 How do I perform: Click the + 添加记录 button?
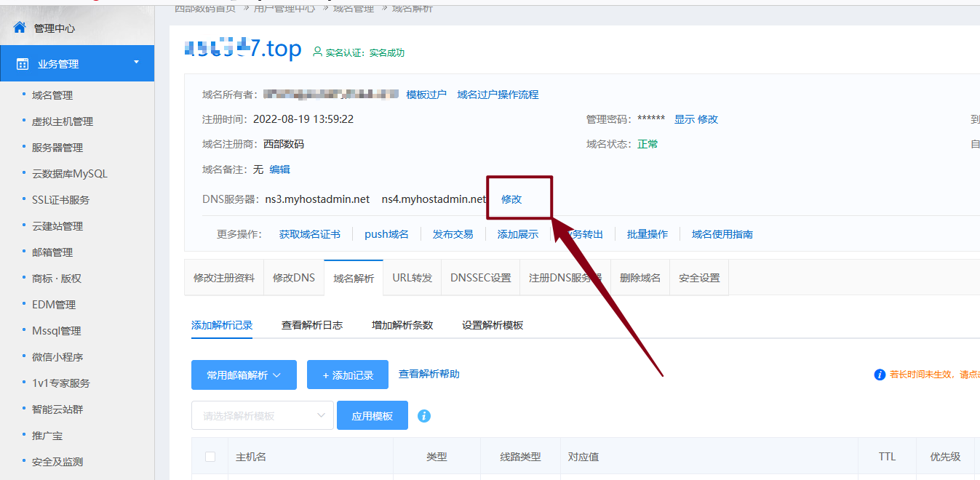tap(347, 375)
